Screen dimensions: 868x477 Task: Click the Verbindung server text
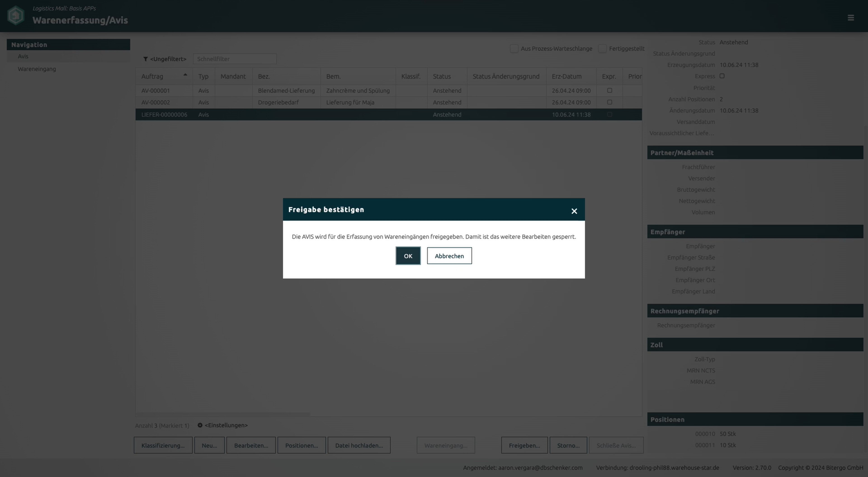[657, 468]
